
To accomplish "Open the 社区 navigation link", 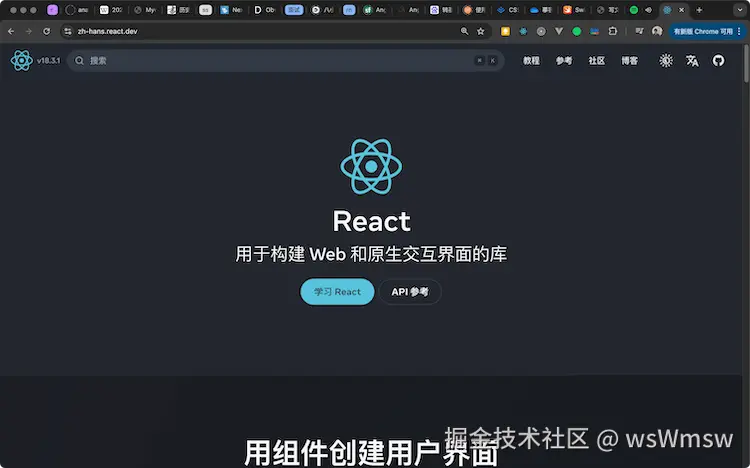I will coord(596,60).
